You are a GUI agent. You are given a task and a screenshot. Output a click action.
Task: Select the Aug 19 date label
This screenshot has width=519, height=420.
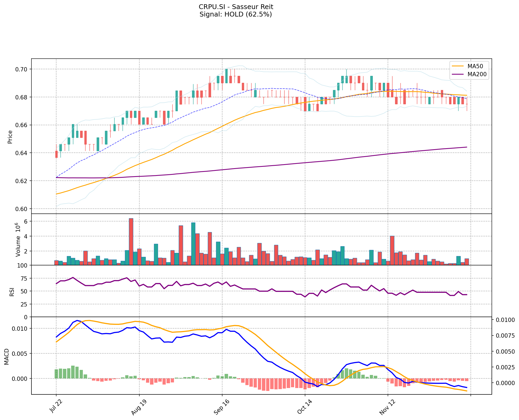point(139,407)
